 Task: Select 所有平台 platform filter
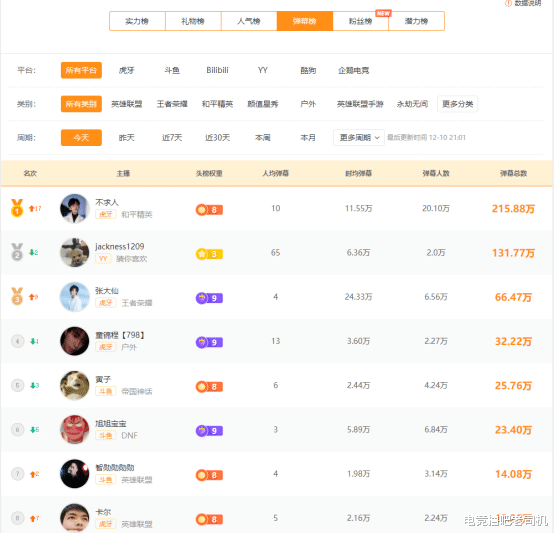[81, 70]
